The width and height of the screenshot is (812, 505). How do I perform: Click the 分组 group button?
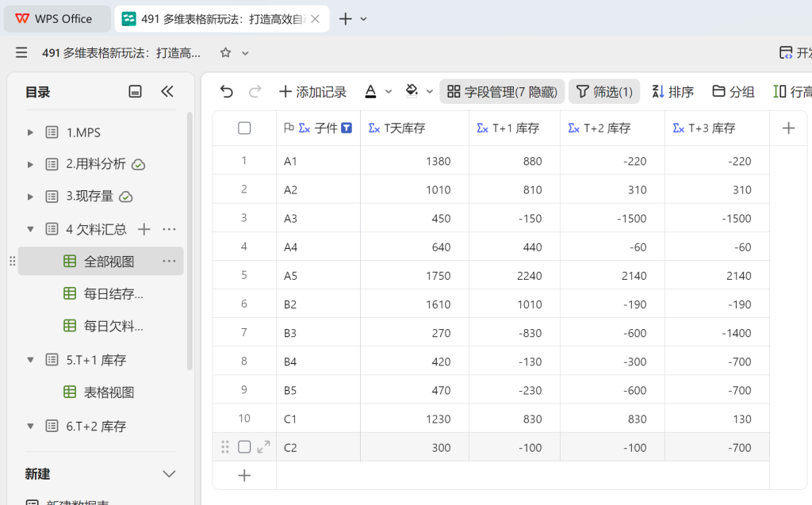733,92
